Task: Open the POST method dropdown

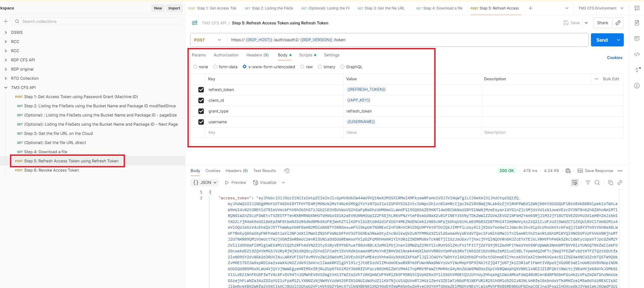Action: click(x=207, y=40)
